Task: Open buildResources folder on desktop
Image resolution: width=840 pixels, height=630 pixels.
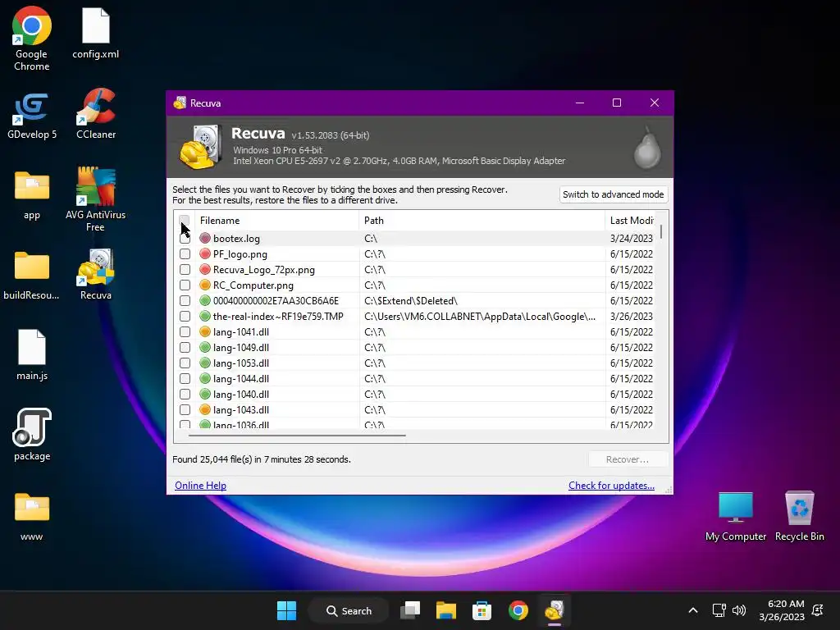Action: [32, 276]
